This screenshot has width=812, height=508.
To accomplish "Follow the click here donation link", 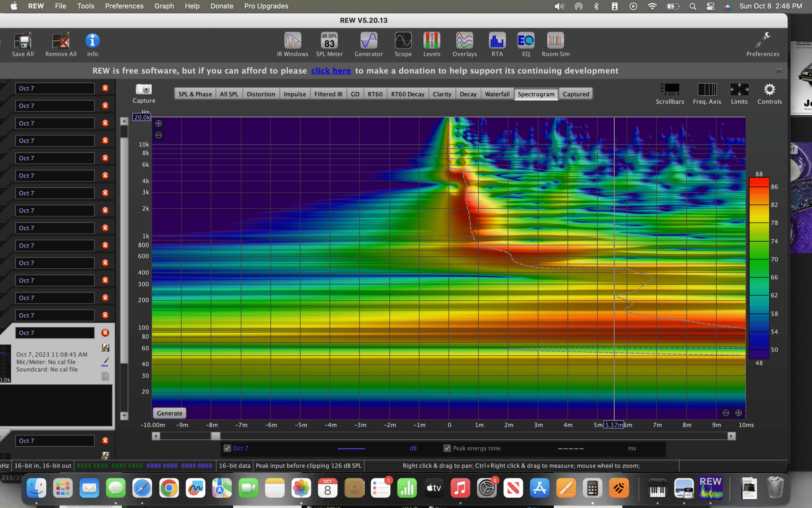I will [331, 71].
